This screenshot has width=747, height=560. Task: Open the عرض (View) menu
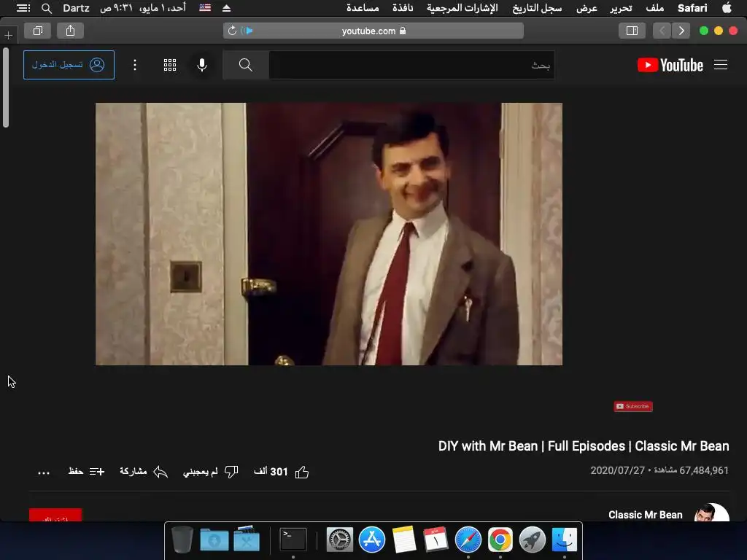pos(587,7)
